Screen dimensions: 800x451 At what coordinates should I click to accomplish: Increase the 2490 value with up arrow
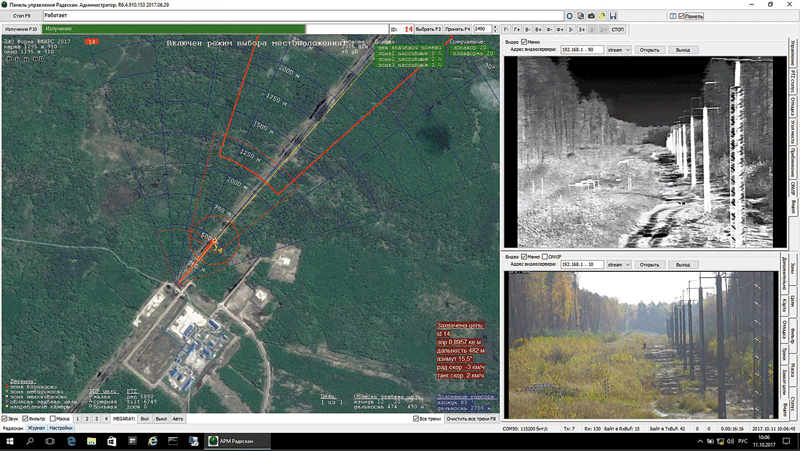(x=495, y=28)
